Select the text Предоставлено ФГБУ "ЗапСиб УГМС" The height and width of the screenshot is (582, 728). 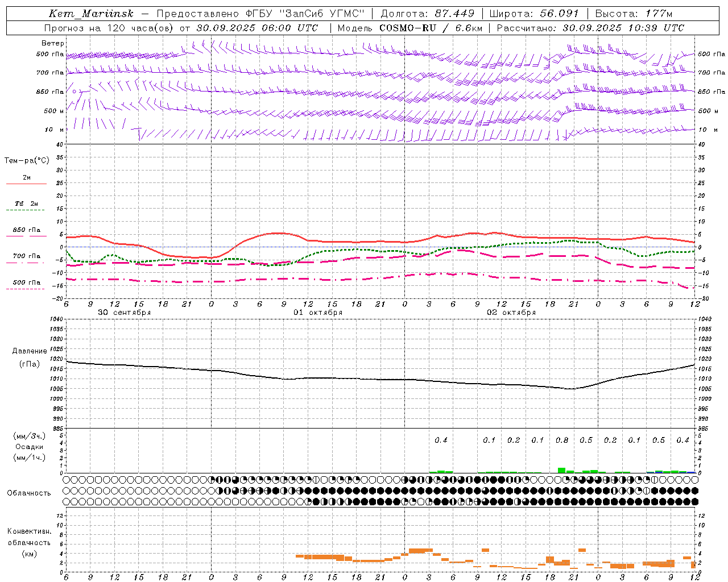(x=260, y=14)
